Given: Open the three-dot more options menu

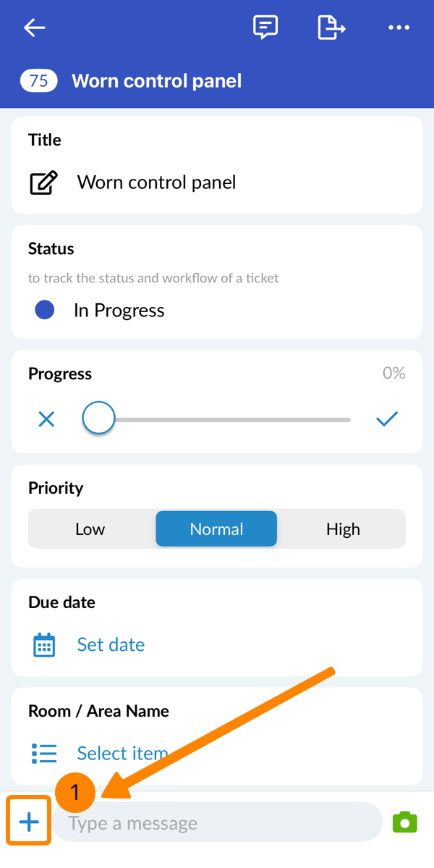Looking at the screenshot, I should coord(399,28).
